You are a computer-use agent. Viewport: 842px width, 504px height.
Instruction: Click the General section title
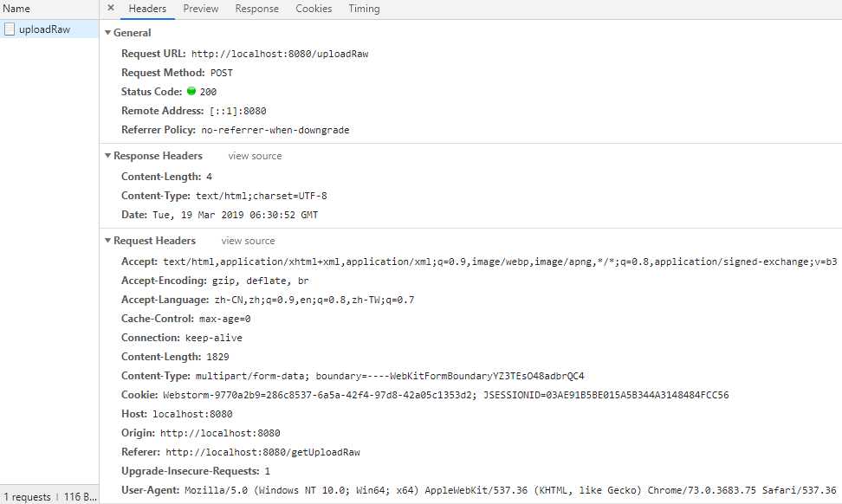coord(132,33)
